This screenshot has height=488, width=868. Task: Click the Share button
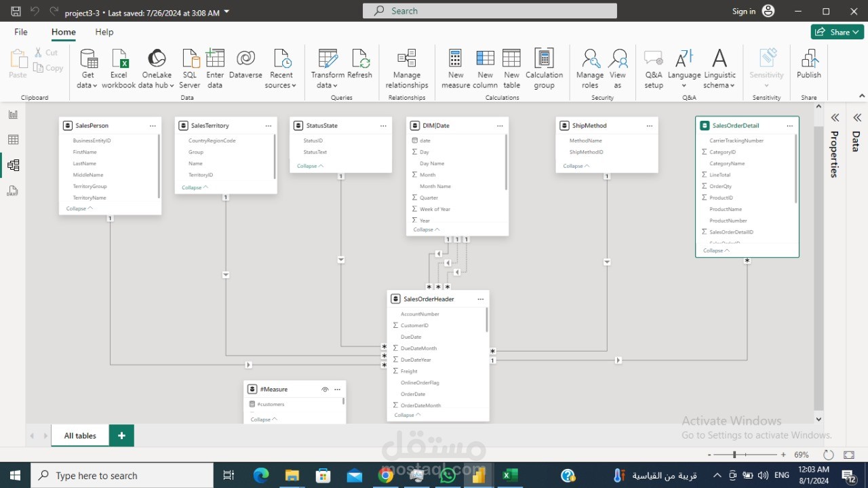[x=837, y=32]
